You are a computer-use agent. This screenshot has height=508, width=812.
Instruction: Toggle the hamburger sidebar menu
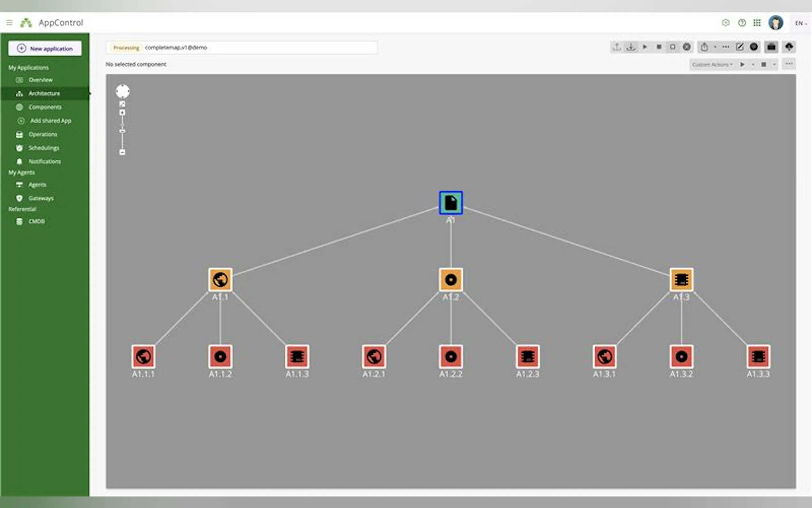pos(9,23)
